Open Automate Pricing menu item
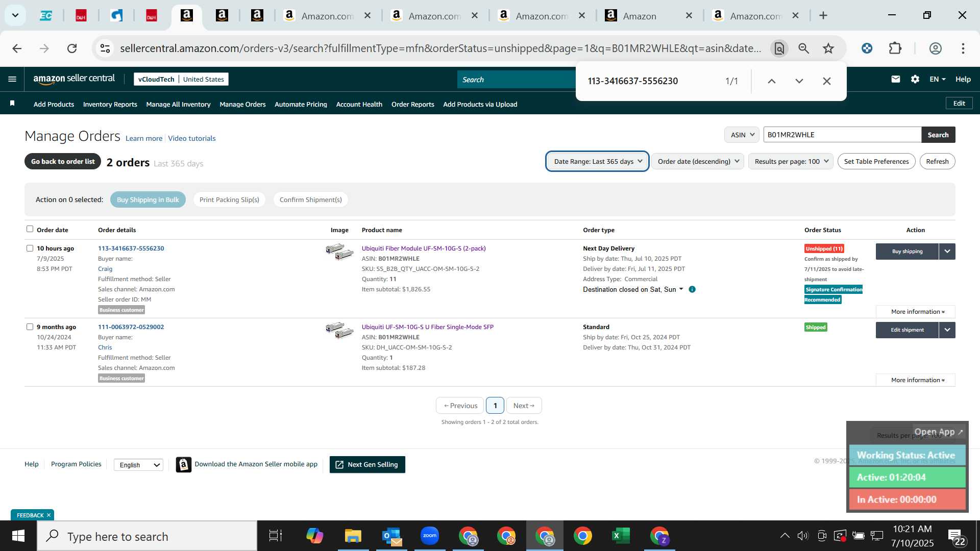 coord(301,104)
